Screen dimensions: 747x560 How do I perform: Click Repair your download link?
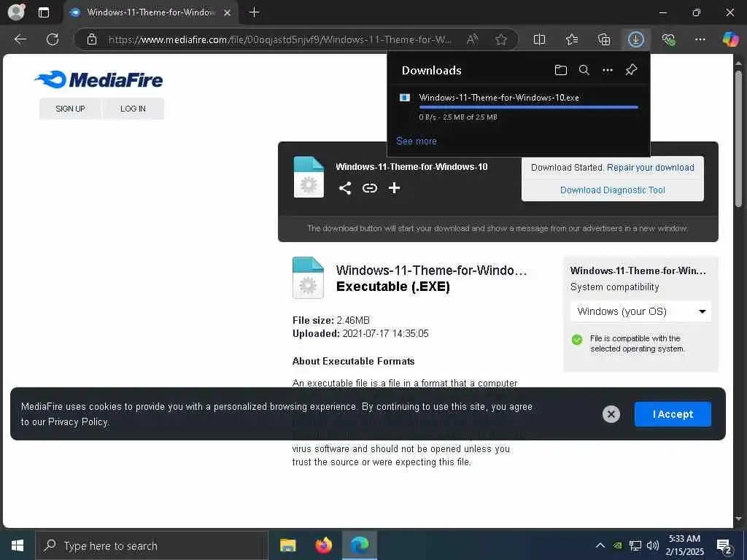click(x=650, y=168)
